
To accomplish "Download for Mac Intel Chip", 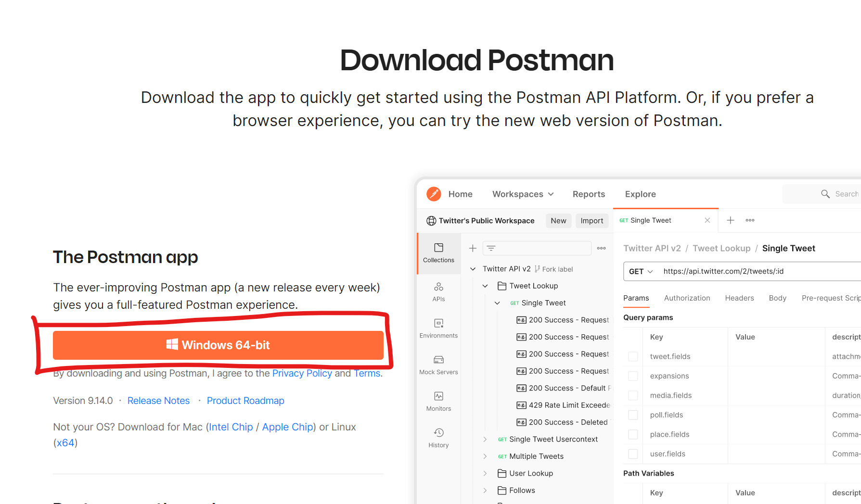I will tap(231, 427).
